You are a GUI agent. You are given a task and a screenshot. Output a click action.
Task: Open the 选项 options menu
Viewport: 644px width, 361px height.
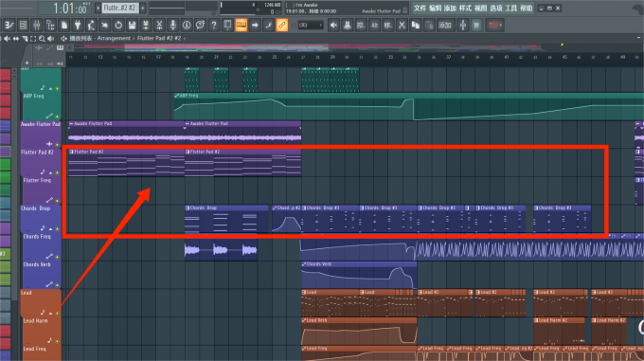pyautogui.click(x=495, y=8)
